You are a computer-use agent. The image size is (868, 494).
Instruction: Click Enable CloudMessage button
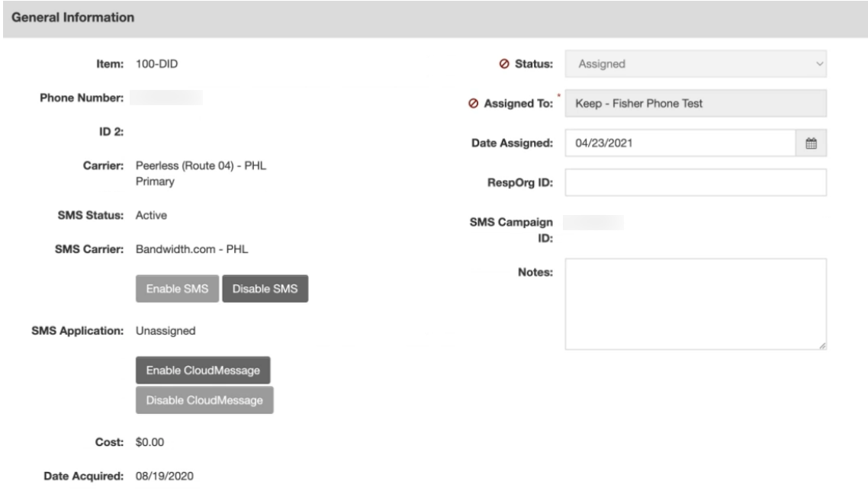click(x=203, y=370)
